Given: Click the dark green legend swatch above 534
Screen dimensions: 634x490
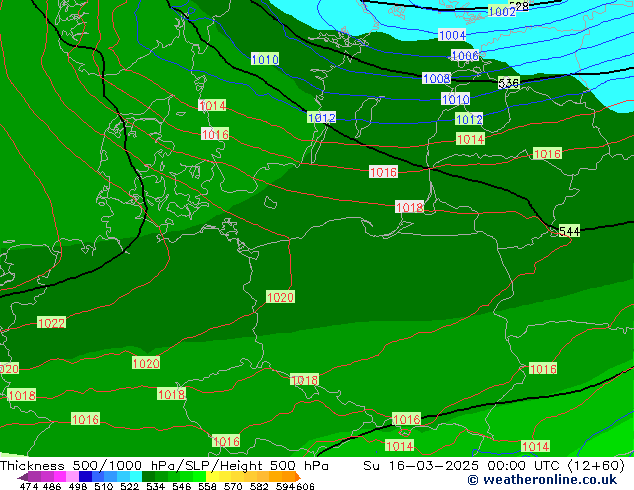Looking at the screenshot, I should 148,477.
